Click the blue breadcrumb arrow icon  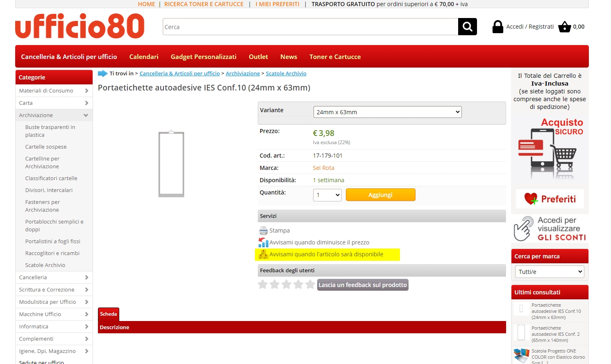coord(102,74)
